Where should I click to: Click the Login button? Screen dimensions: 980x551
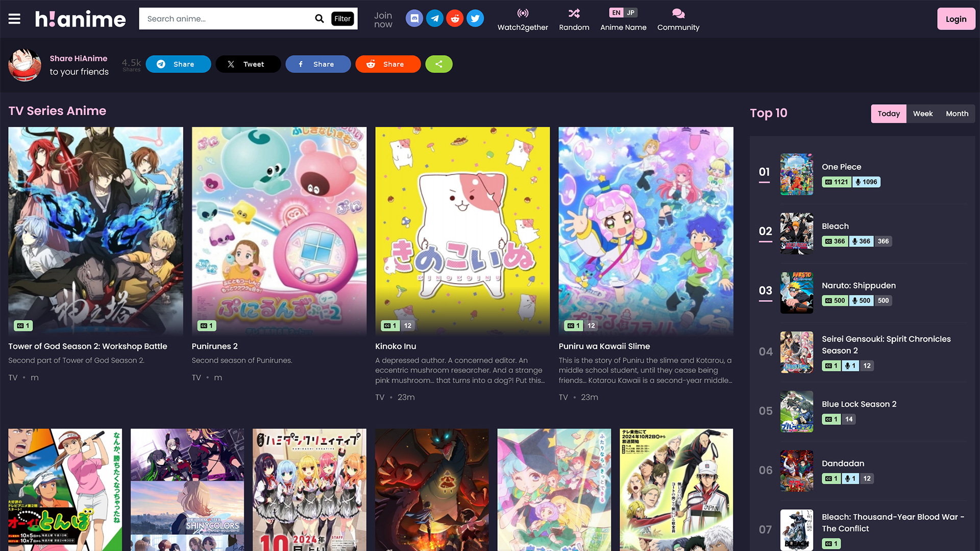pyautogui.click(x=956, y=19)
